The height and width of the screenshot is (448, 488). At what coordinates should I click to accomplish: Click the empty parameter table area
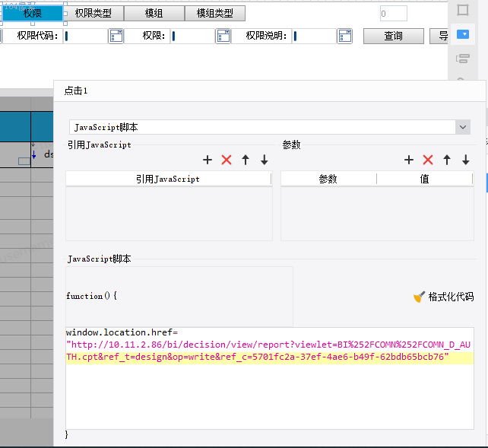377,214
